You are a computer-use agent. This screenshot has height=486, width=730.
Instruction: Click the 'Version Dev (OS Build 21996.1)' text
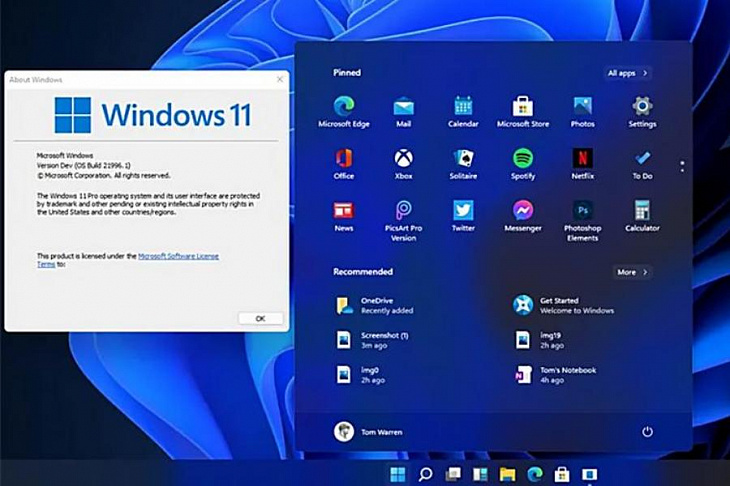(x=84, y=165)
